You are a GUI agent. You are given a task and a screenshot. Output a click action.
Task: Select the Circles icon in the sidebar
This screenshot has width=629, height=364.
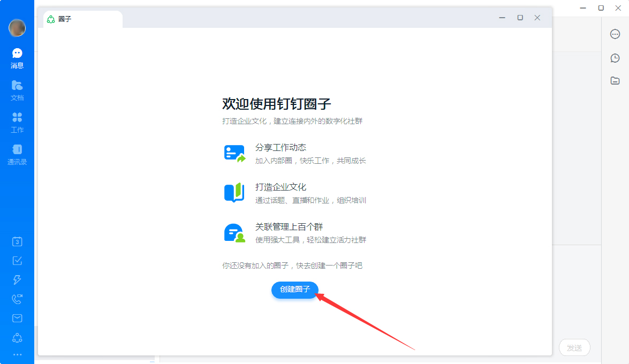(x=17, y=337)
